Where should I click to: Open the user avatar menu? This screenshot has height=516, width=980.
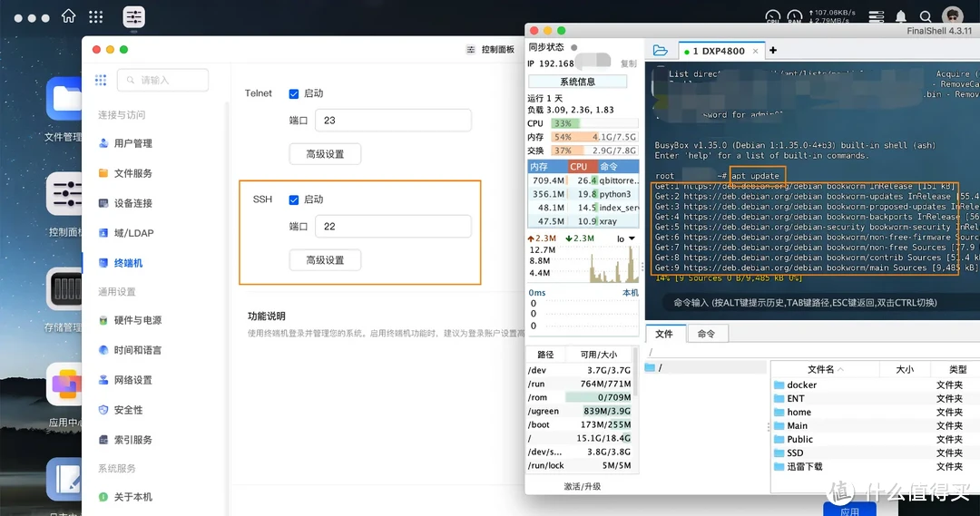(x=953, y=15)
